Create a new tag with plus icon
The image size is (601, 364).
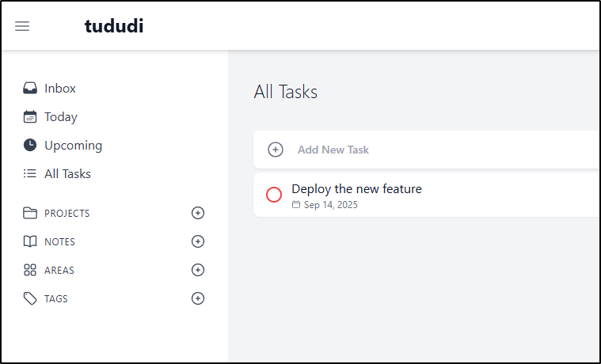point(198,298)
